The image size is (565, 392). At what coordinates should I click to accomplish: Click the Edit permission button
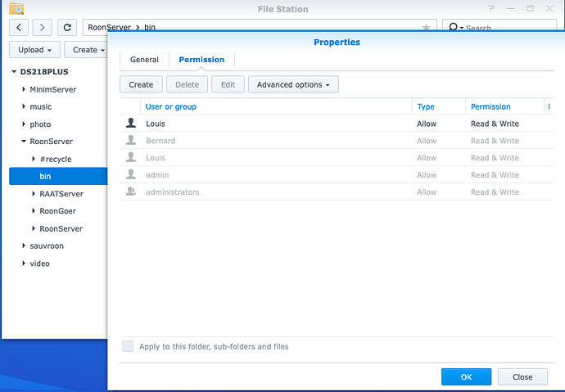click(x=228, y=84)
